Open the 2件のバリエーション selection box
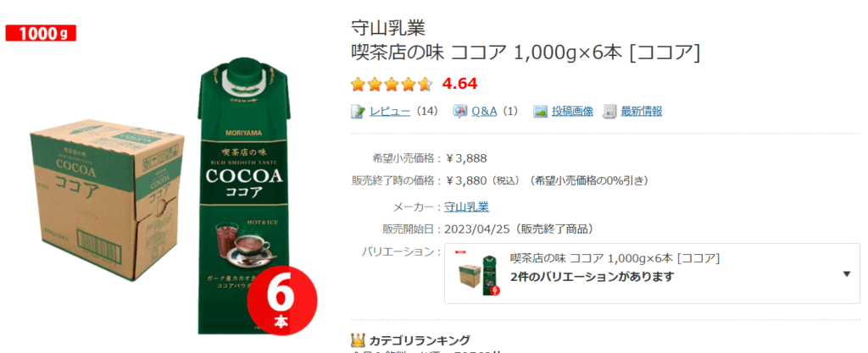Viewport: 868px width, 353px height. point(652,273)
